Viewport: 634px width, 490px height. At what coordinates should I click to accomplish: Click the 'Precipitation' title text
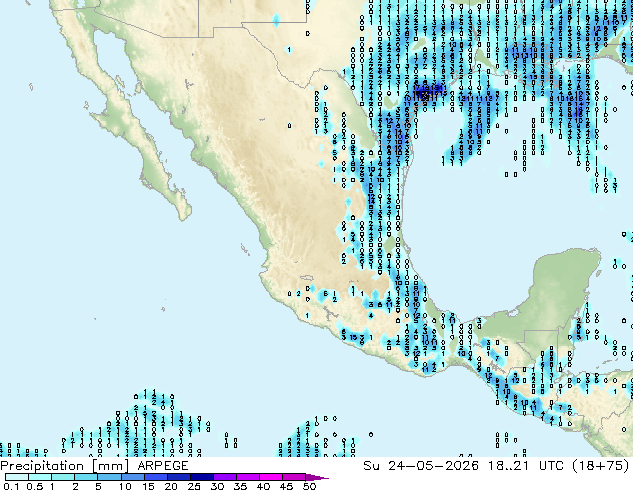tap(42, 466)
